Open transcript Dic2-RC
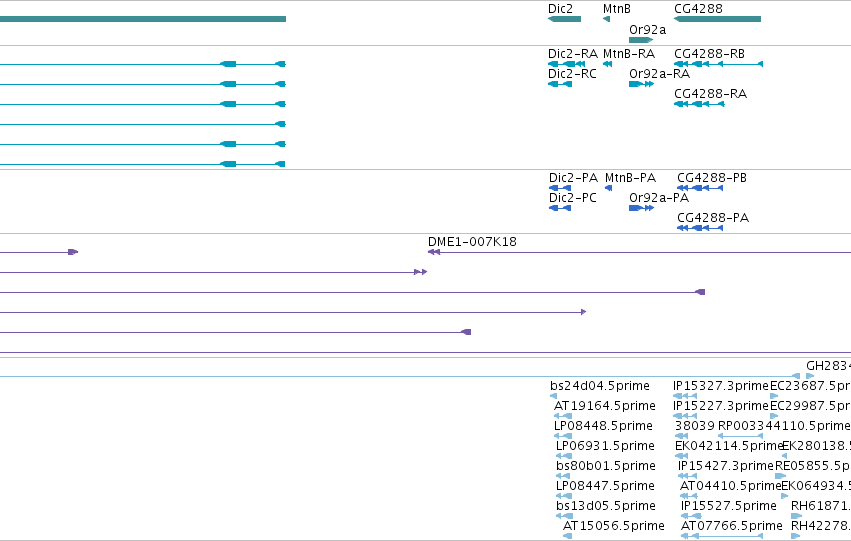 (x=572, y=74)
